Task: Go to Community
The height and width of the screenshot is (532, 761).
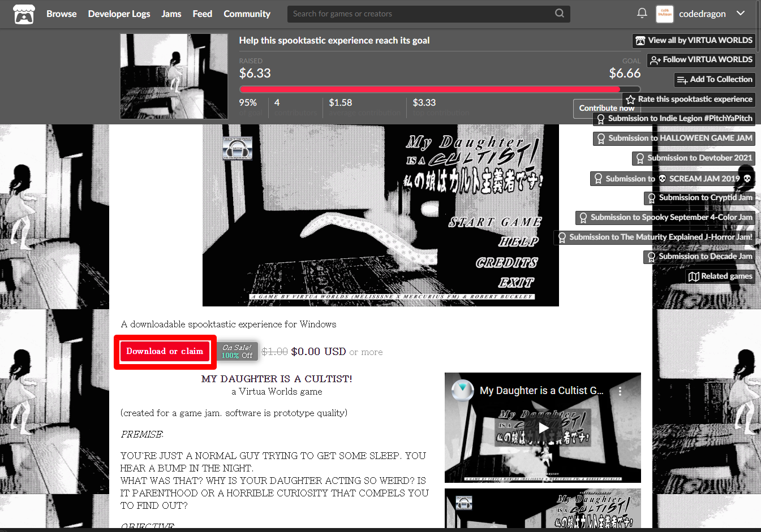Action: [247, 14]
